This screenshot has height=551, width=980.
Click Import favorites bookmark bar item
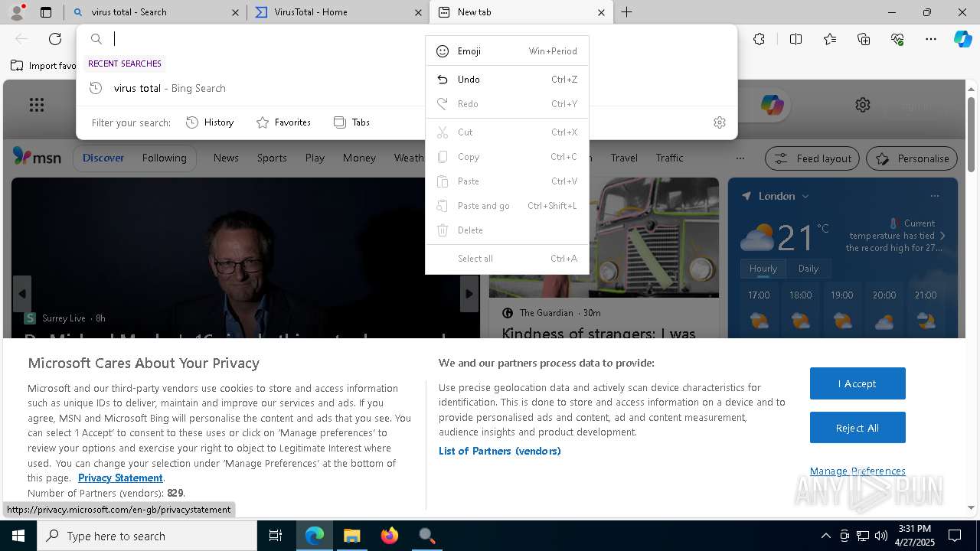[x=44, y=66]
